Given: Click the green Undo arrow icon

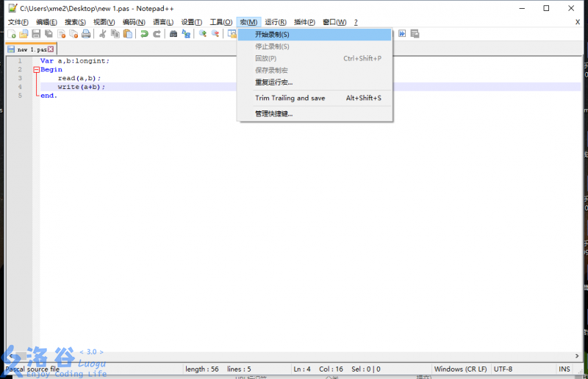Looking at the screenshot, I should pos(144,34).
